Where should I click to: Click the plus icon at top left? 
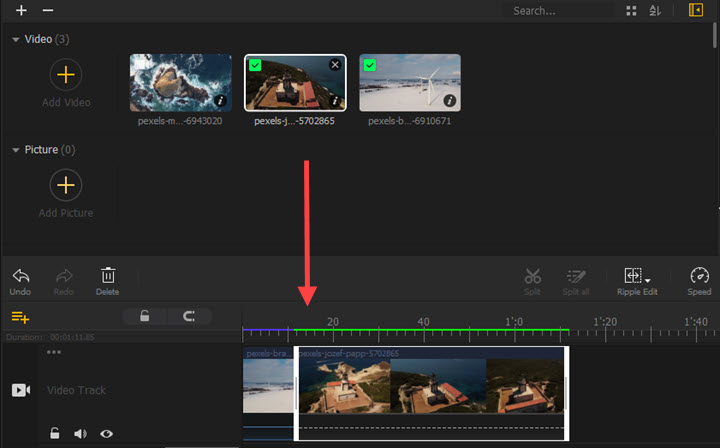click(x=21, y=10)
